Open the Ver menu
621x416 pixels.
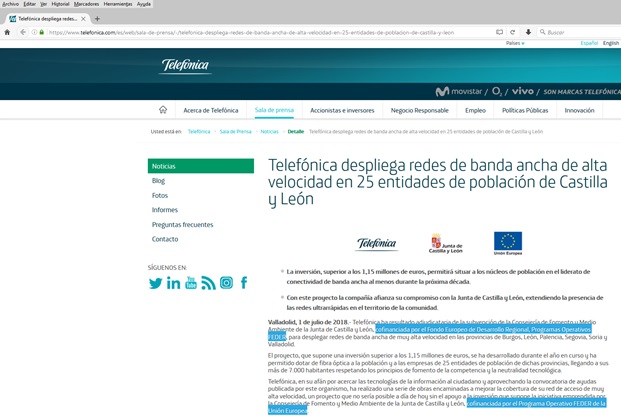[44, 4]
